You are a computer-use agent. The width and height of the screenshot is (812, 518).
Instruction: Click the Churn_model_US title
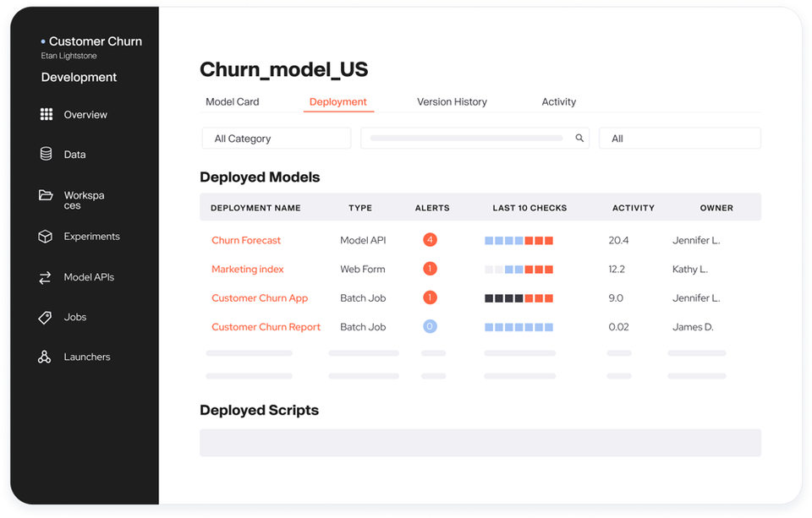coord(284,69)
